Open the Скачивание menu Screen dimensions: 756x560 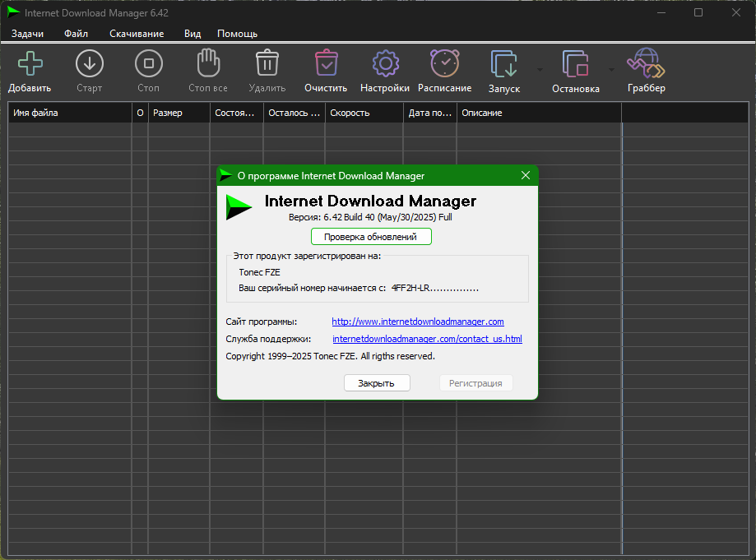tap(137, 34)
